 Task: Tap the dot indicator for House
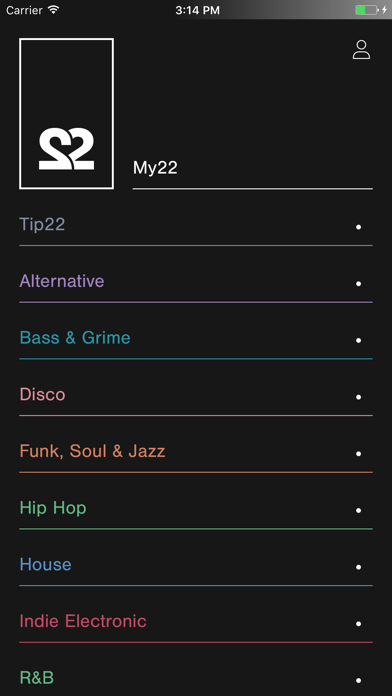coord(358,567)
